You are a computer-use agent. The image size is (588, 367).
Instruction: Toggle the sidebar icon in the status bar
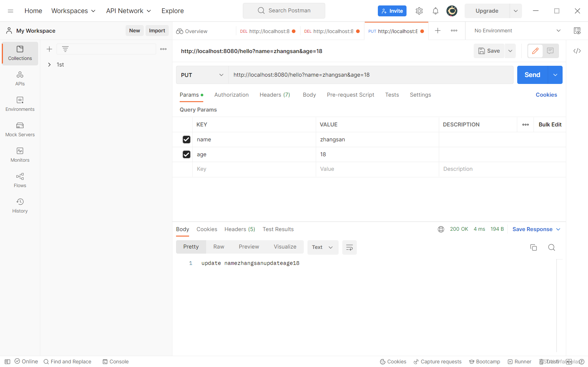(7, 362)
